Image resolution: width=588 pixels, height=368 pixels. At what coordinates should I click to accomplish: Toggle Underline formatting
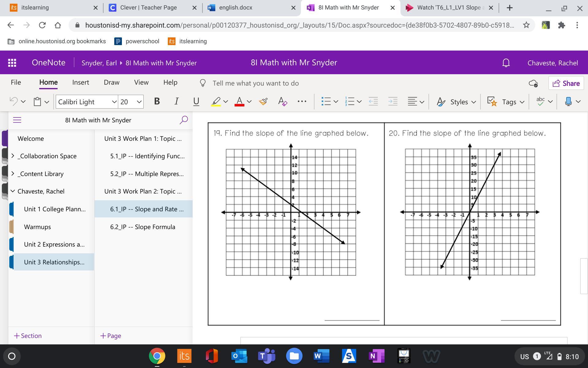(196, 102)
